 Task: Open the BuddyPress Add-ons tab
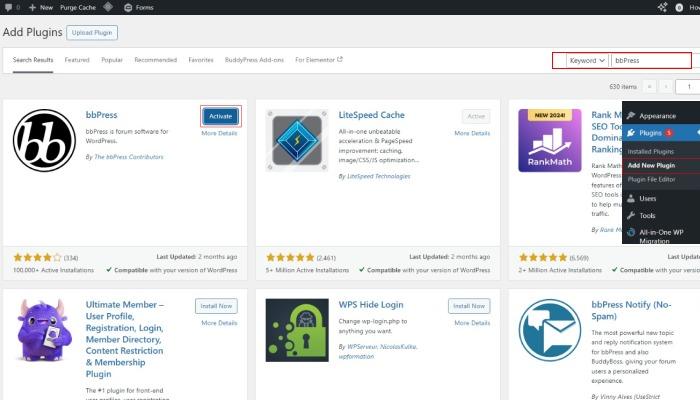coord(254,60)
